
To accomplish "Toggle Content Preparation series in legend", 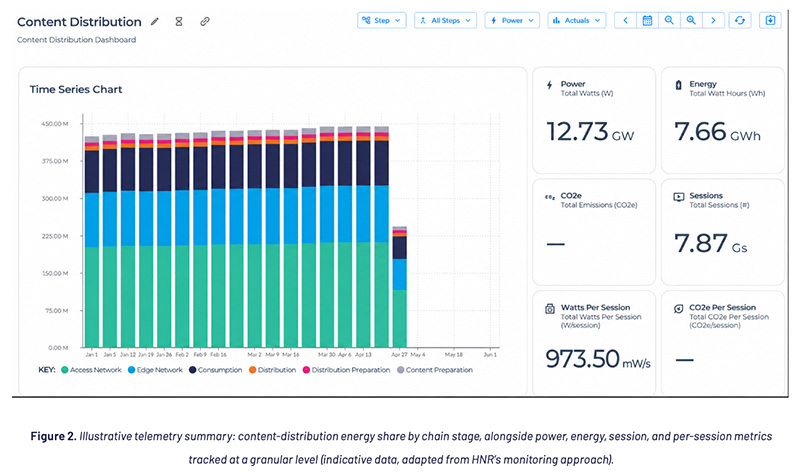I will tap(435, 370).
